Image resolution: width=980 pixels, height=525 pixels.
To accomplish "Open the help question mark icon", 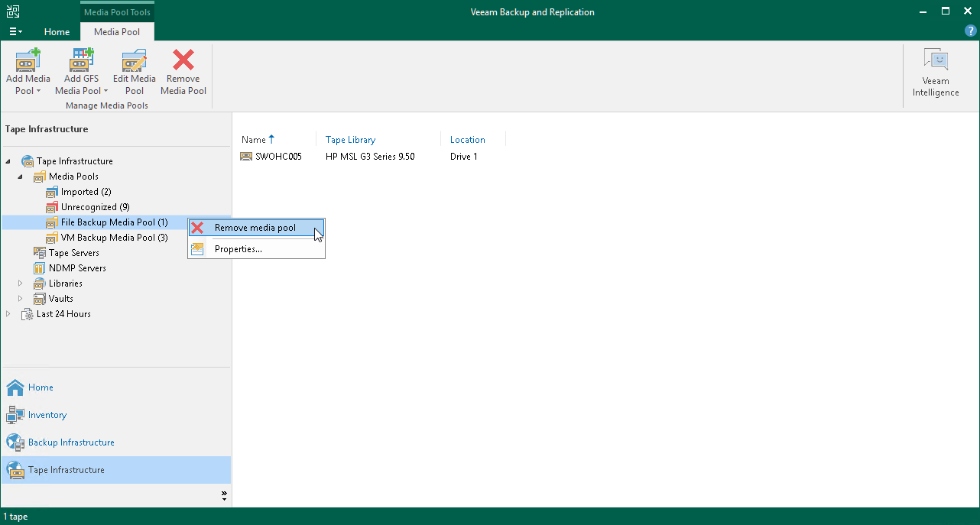I will 971,31.
